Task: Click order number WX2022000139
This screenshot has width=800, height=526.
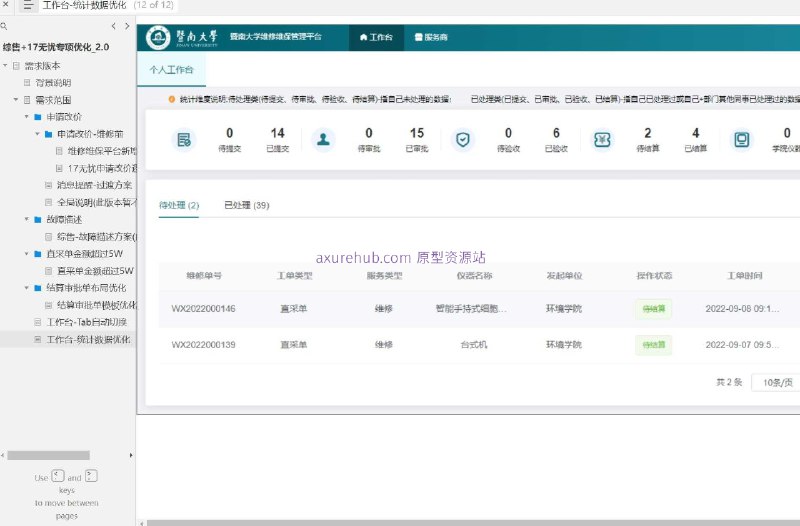Action: [204, 345]
